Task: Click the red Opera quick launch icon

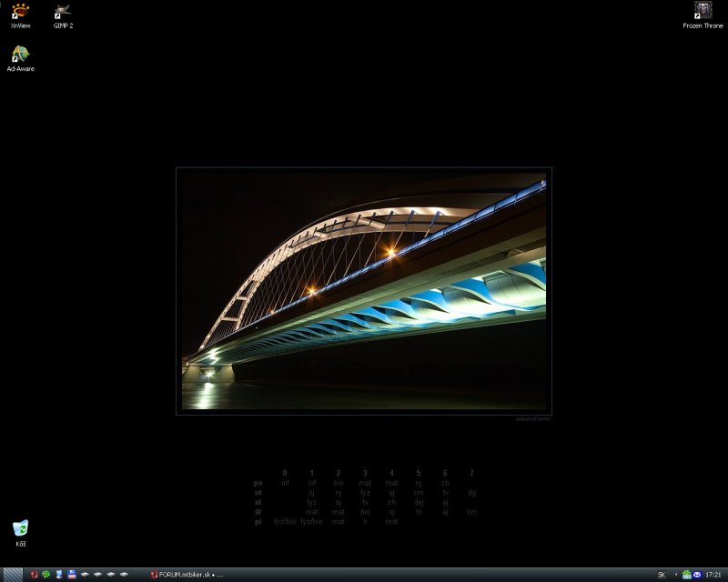Action: (x=34, y=575)
